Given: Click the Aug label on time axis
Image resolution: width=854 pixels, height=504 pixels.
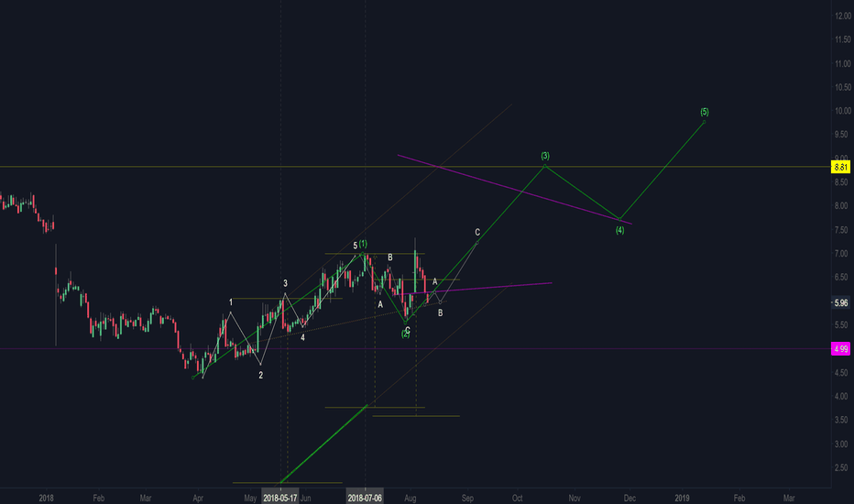Looking at the screenshot, I should pyautogui.click(x=411, y=498).
